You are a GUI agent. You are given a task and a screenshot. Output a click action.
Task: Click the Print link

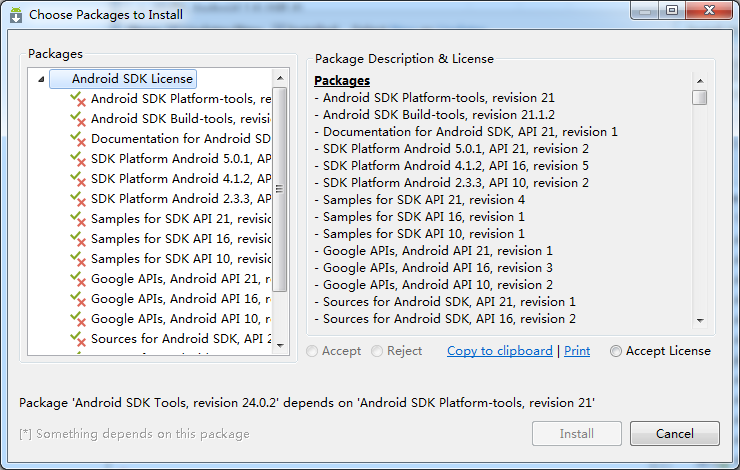coord(577,351)
